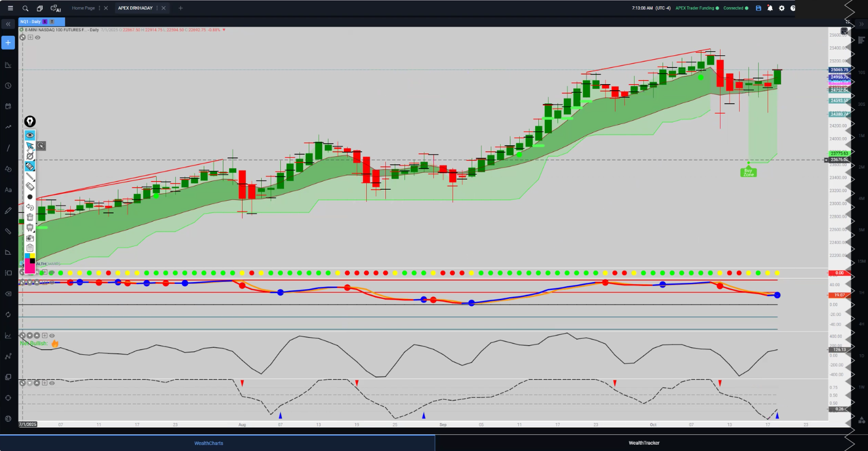Open the WealthTracker bottom tab
The image size is (868, 451).
(x=644, y=443)
